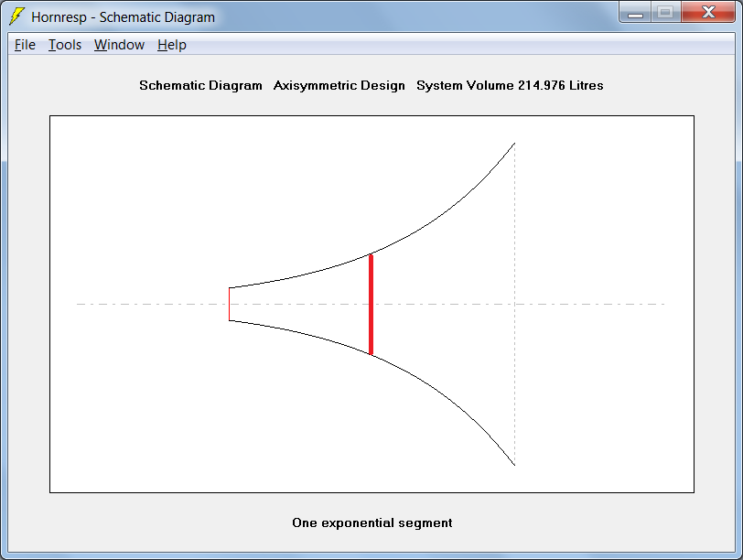Viewport: 743px width, 560px height.
Task: Click the 'Hornresp - Schematic Diagram' window title
Action: 124,17
